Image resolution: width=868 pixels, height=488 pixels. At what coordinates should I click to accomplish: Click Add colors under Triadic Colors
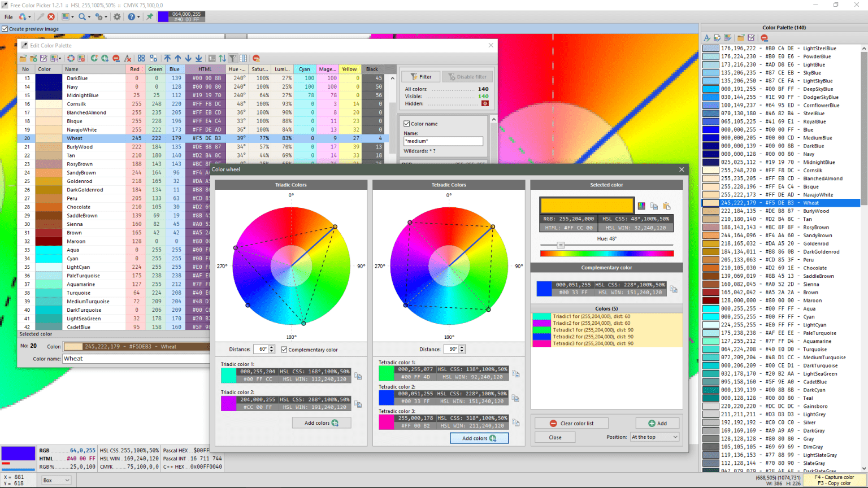click(322, 423)
